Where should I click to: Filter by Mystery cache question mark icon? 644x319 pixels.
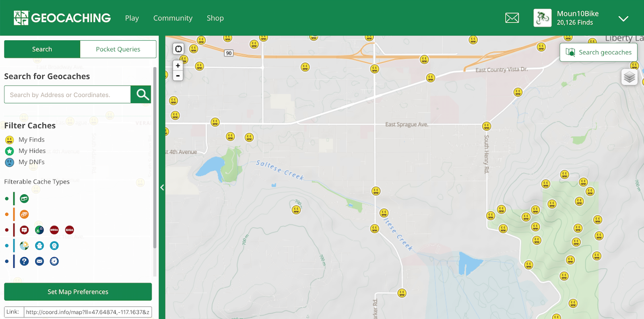pyautogui.click(x=24, y=261)
